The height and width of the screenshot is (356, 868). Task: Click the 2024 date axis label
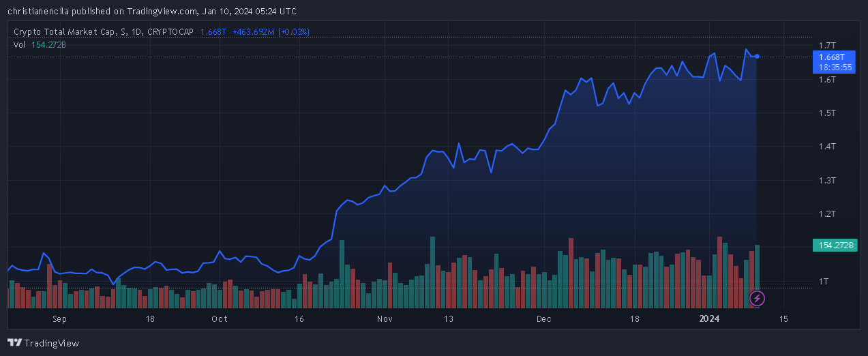tap(710, 318)
